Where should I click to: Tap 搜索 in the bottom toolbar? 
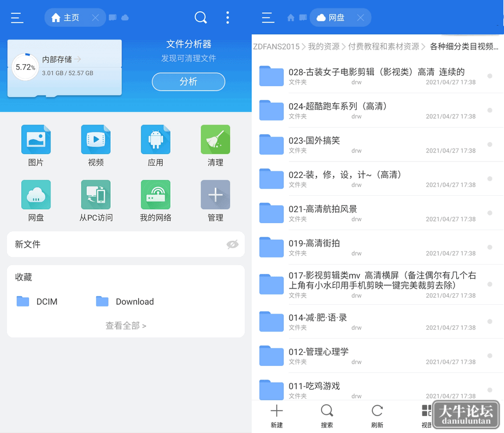tap(327, 416)
